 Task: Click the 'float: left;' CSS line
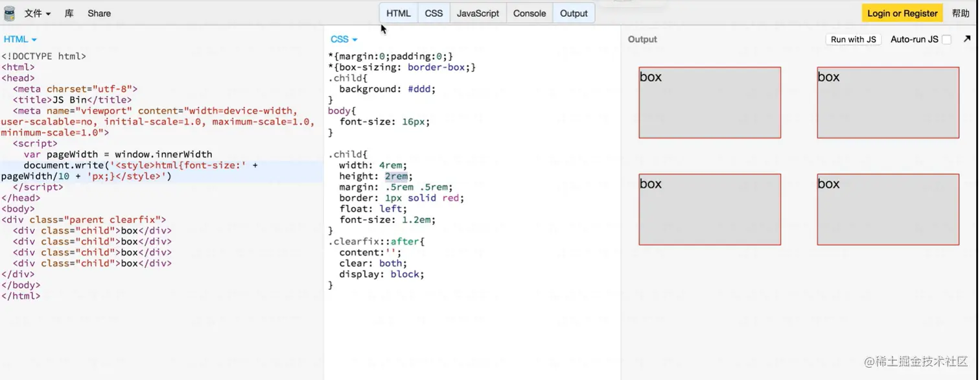pyautogui.click(x=373, y=209)
